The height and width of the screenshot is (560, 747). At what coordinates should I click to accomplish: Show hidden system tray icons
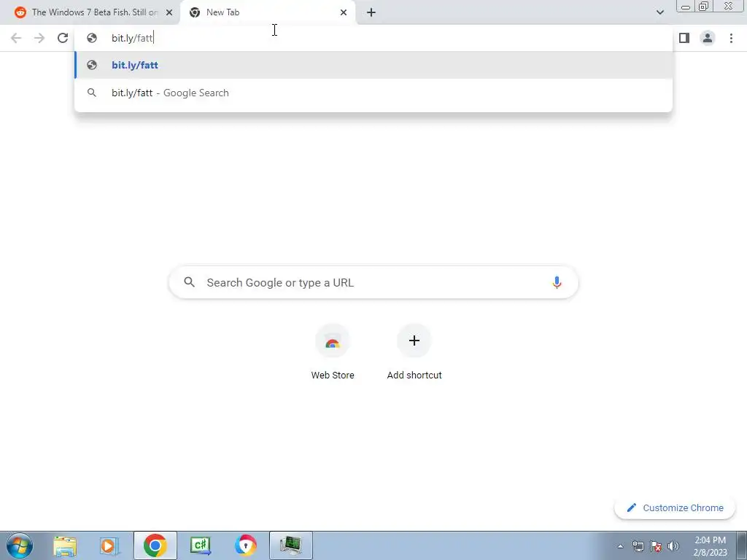pos(620,546)
